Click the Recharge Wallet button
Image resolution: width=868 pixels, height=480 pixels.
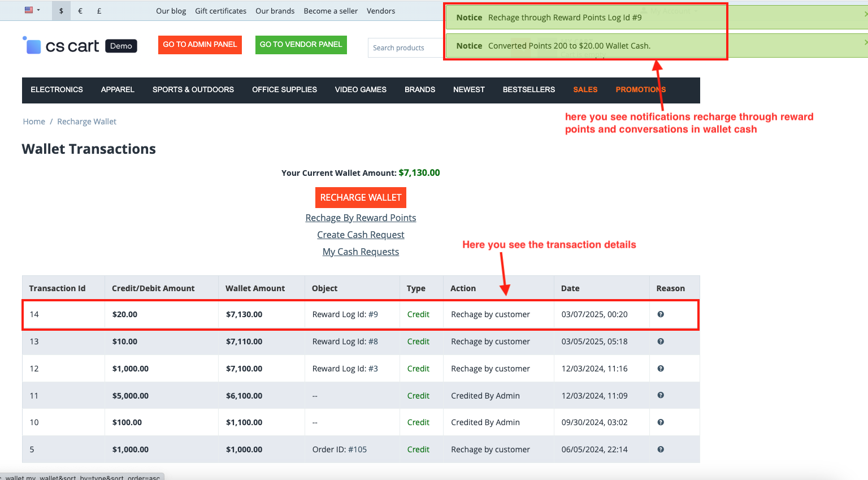point(361,197)
